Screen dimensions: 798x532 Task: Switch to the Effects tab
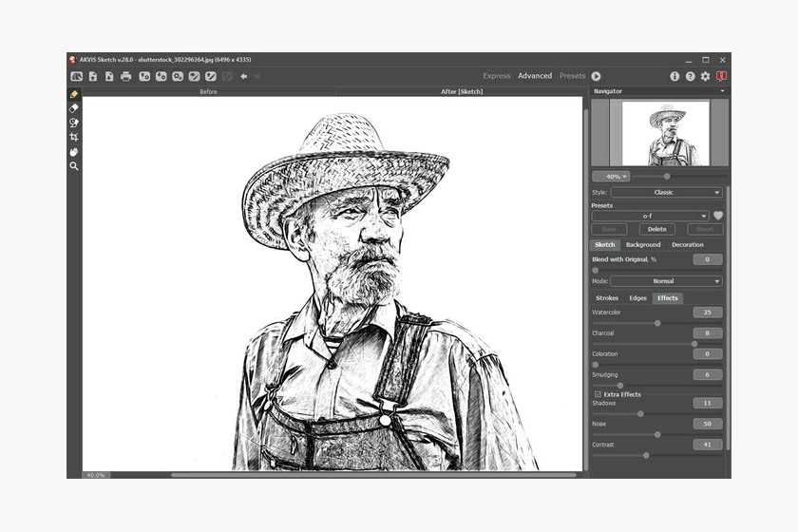point(668,298)
